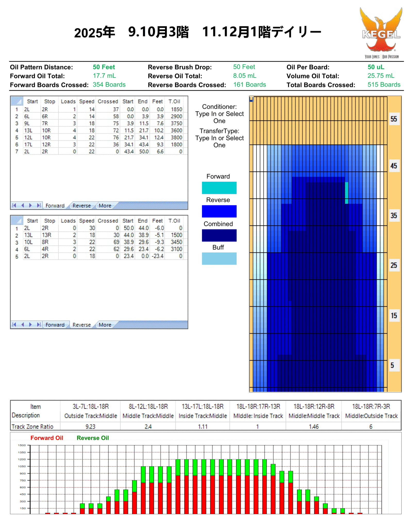Click the Speed column header in forward table
Viewport: 420px width, 528px height.
pos(87,101)
